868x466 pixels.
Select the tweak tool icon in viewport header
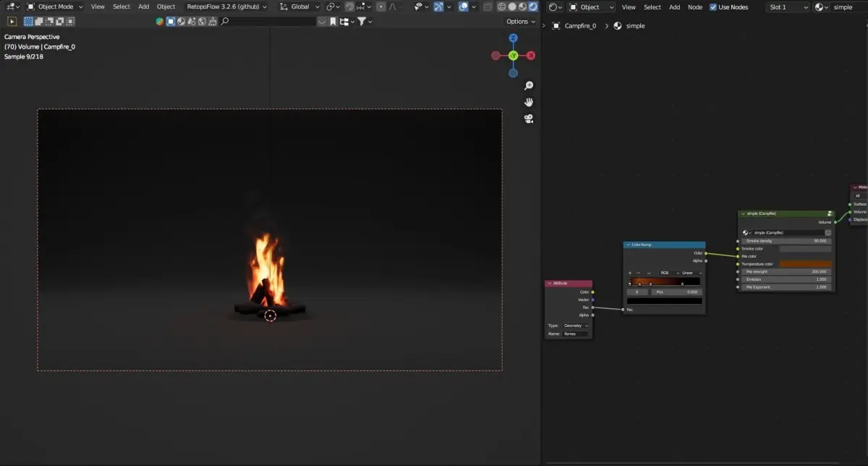12,22
